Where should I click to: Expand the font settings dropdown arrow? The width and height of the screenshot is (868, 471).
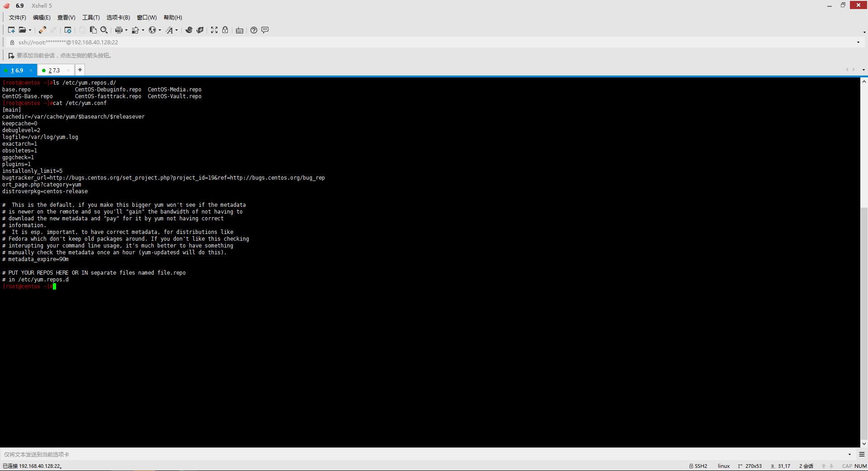click(x=176, y=30)
